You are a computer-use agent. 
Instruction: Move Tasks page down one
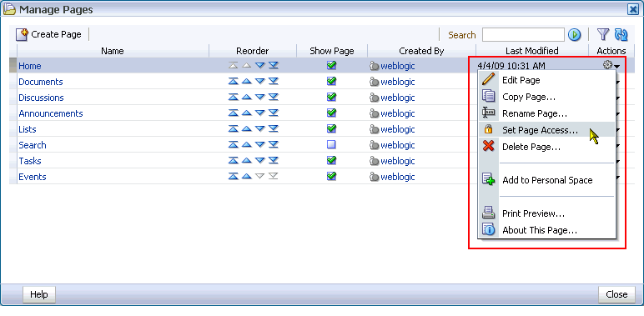point(260,160)
